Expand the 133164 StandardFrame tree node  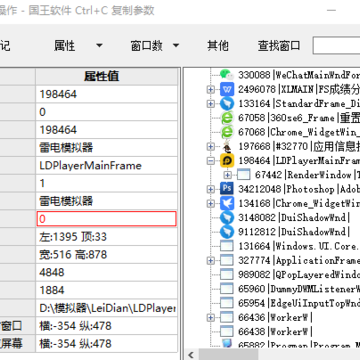pos(210,104)
